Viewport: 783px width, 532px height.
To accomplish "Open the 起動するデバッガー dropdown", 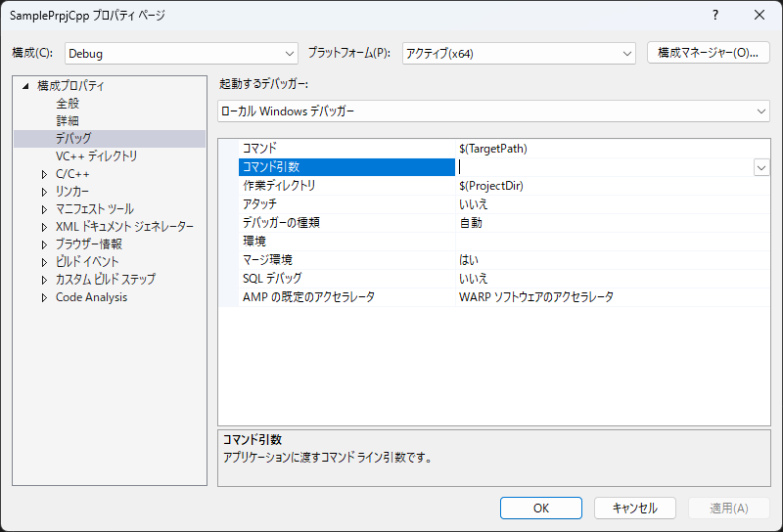I will coord(493,111).
